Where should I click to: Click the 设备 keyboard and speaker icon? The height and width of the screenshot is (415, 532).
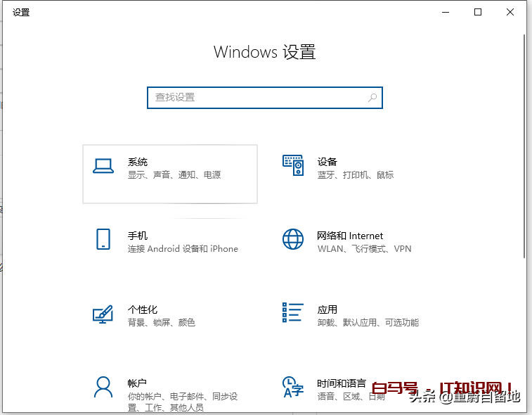click(293, 165)
